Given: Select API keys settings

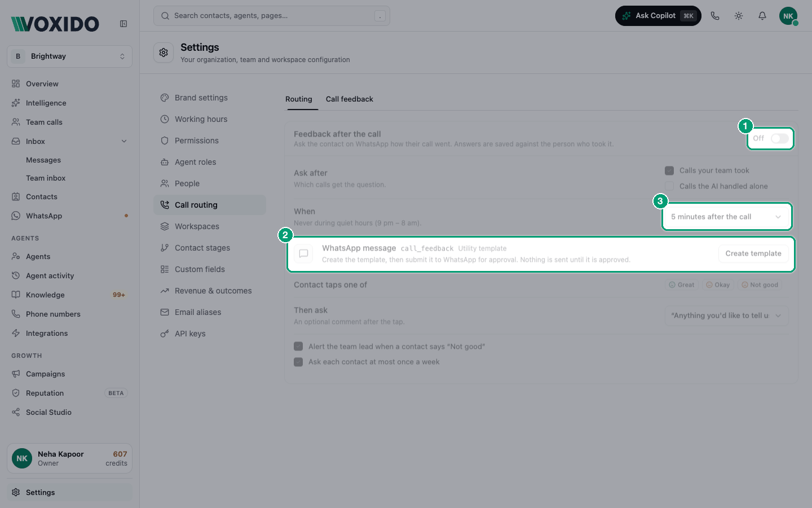Looking at the screenshot, I should 210,334.
